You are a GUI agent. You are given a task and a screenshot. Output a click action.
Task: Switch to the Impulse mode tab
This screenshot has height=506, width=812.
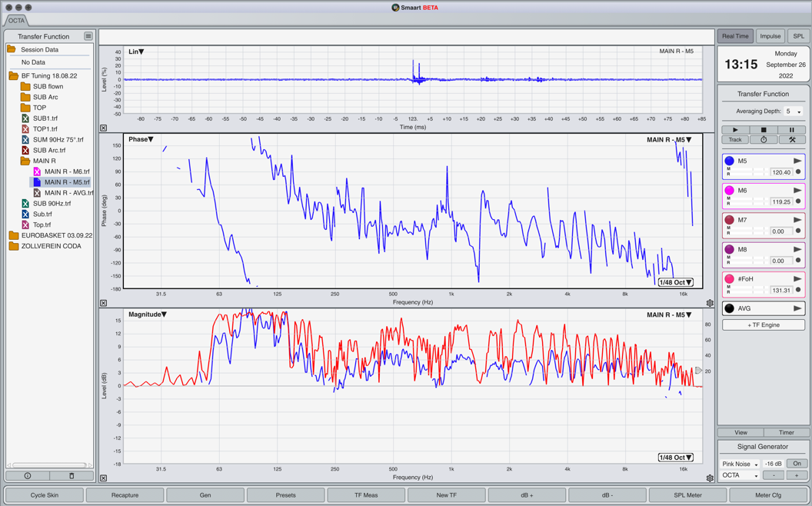(x=770, y=36)
